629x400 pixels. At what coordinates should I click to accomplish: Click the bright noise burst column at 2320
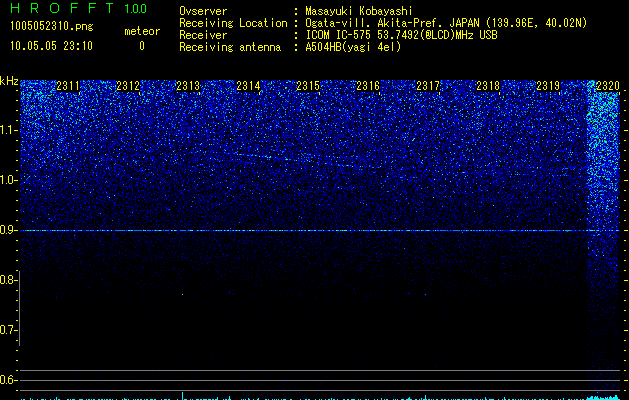603,233
